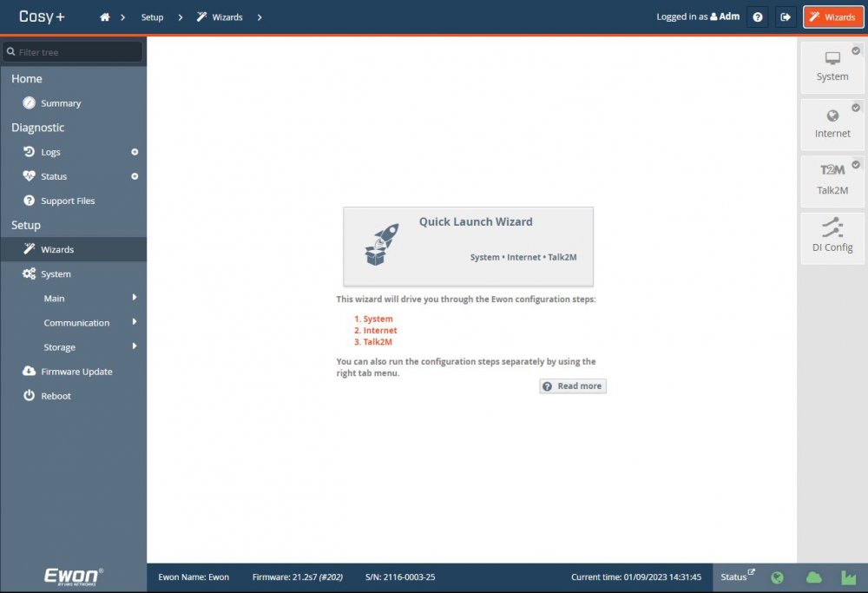Click the '1. System' step link
This screenshot has width=868, height=593.
click(373, 319)
